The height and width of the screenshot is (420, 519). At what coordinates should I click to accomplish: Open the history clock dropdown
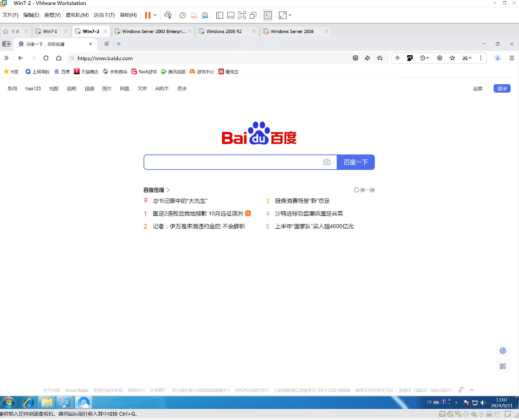424,58
